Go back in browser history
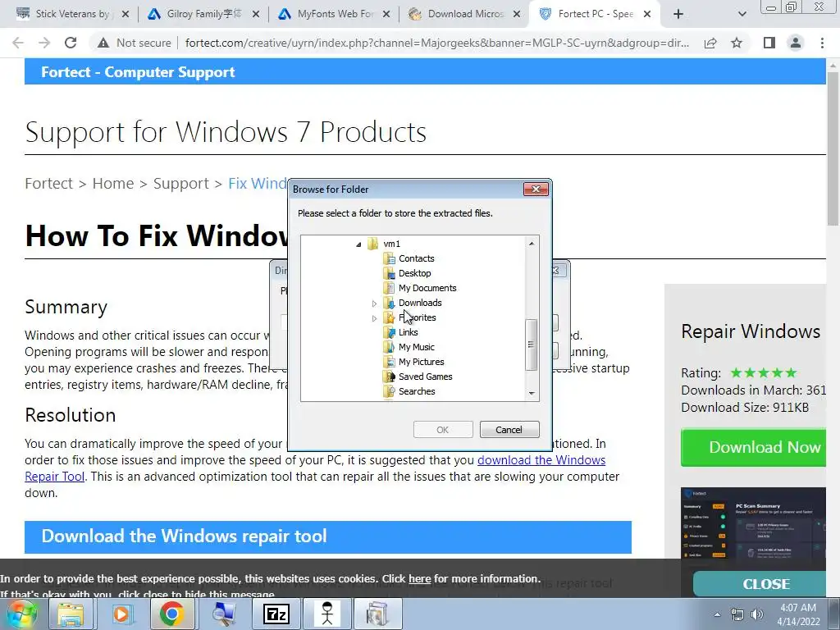 click(x=18, y=43)
